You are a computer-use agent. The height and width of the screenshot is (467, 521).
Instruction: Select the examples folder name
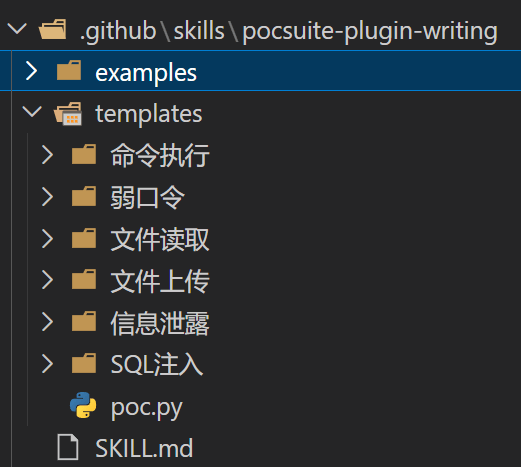(146, 73)
